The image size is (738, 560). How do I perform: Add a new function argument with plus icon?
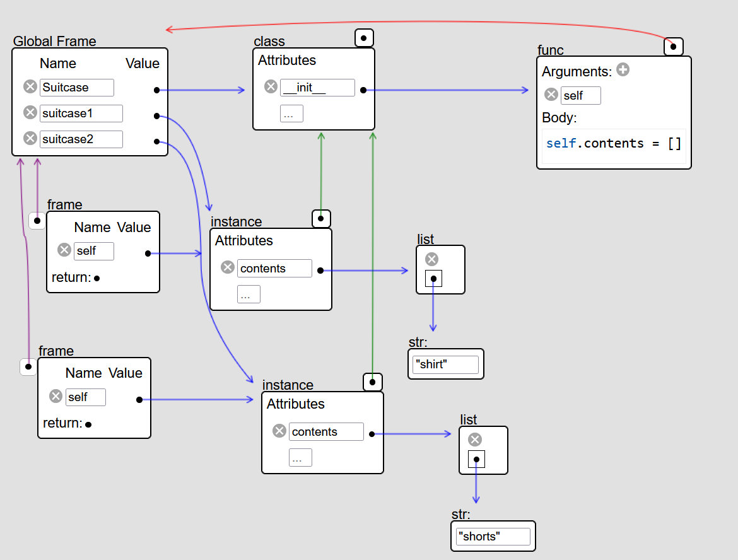(x=623, y=70)
